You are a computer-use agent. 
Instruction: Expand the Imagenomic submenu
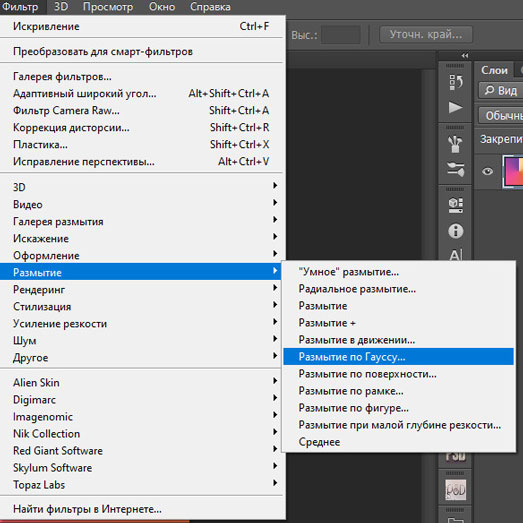141,416
